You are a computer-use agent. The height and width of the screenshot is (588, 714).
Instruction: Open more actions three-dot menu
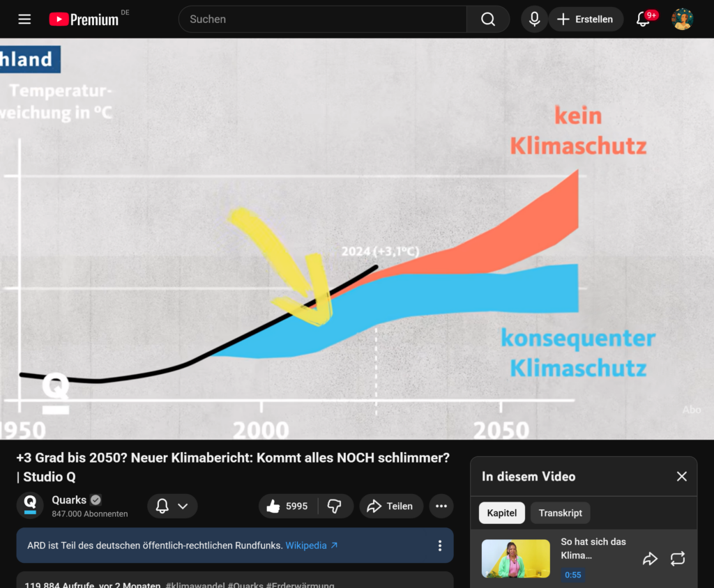click(441, 506)
